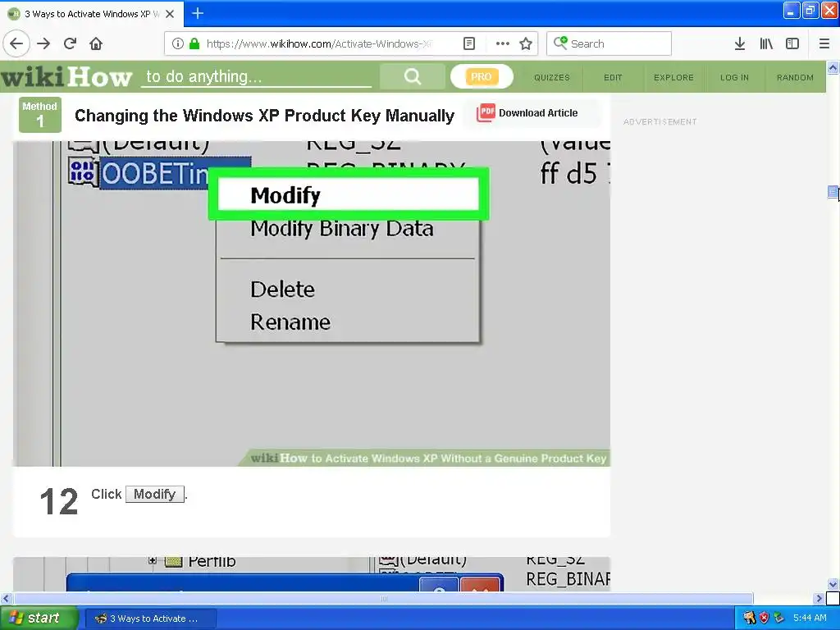The height and width of the screenshot is (630, 840).
Task: Click the vertical scrollbar down arrow
Action: point(833,584)
